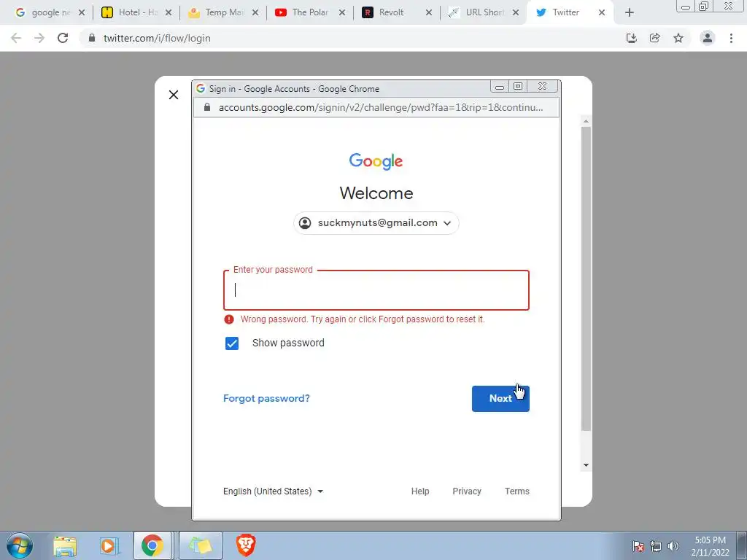Close the YouTube The Polar tab
Image resolution: width=747 pixels, height=560 pixels.
coord(342,13)
